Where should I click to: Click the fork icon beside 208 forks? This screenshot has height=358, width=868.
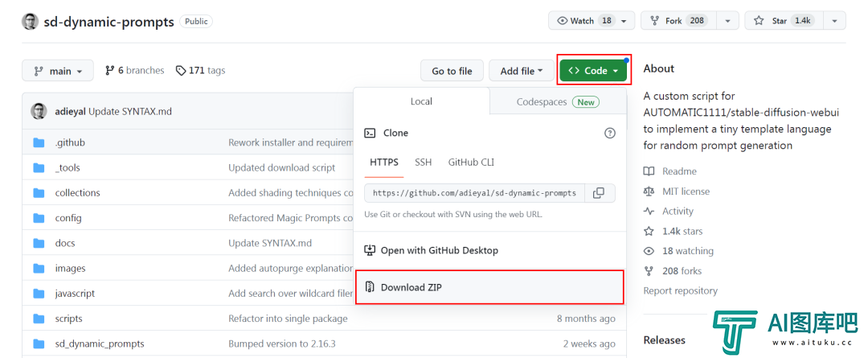pyautogui.click(x=649, y=271)
